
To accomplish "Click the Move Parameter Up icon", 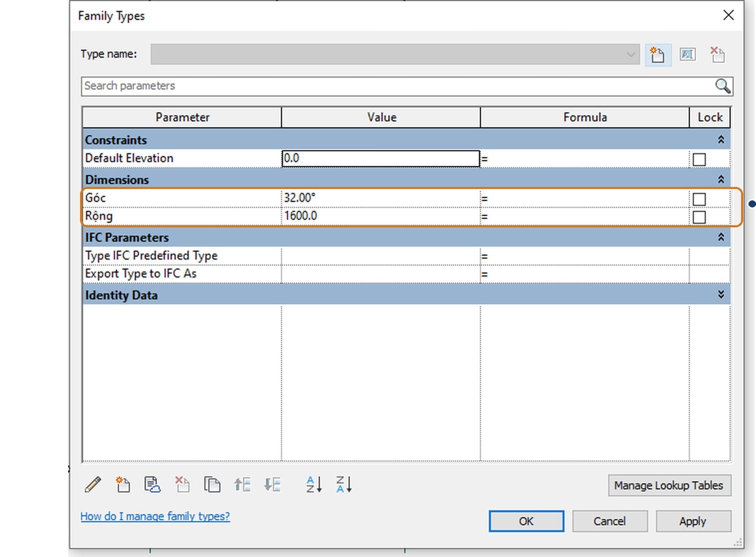I will (x=242, y=484).
